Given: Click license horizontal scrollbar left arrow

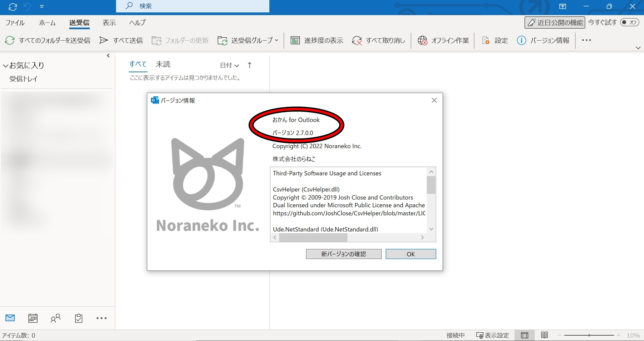Looking at the screenshot, I should 275,238.
